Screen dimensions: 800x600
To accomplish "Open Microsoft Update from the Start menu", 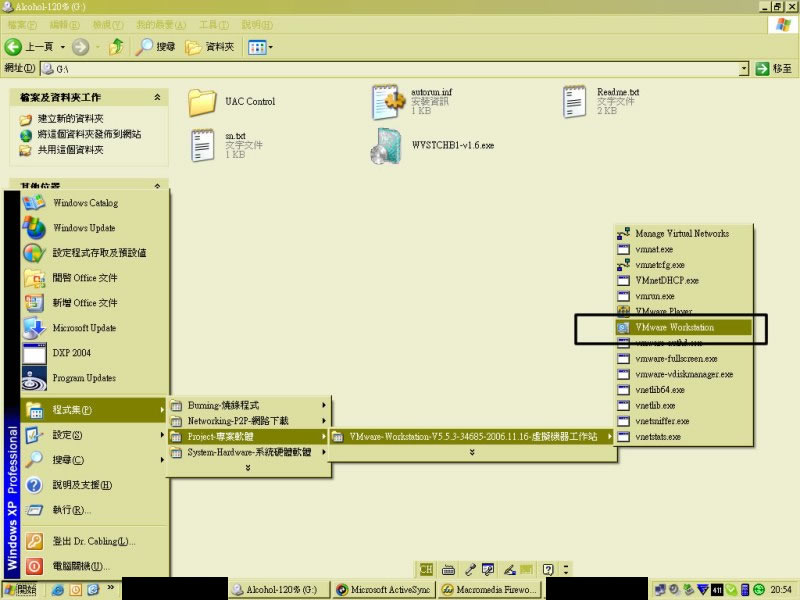I will (95, 328).
